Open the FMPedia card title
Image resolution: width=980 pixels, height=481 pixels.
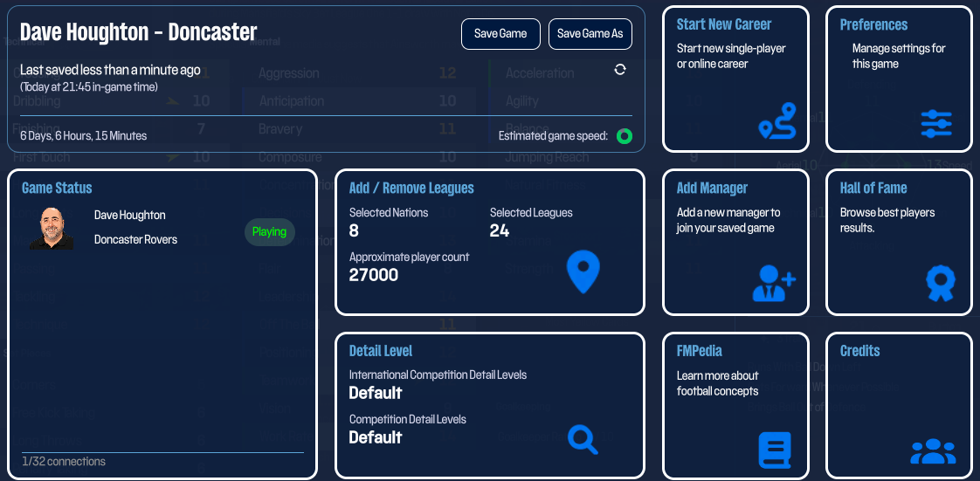pos(700,351)
